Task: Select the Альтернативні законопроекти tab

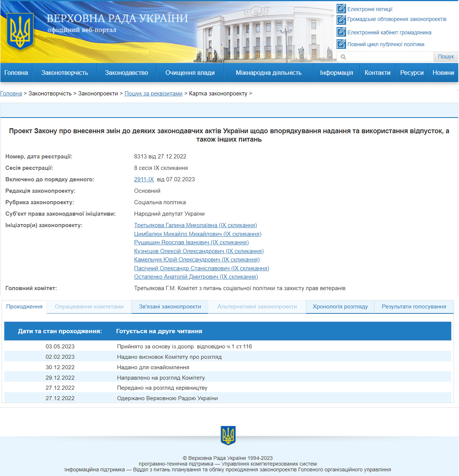Action: click(x=257, y=307)
